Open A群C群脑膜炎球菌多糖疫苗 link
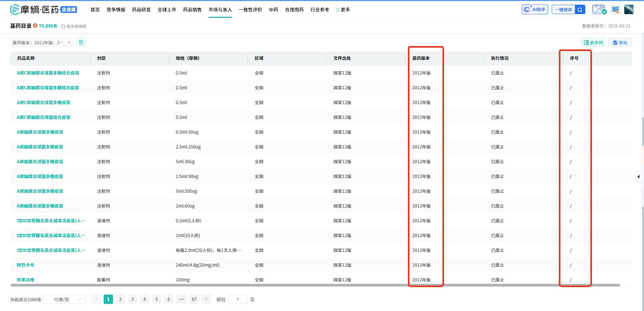 click(x=44, y=102)
